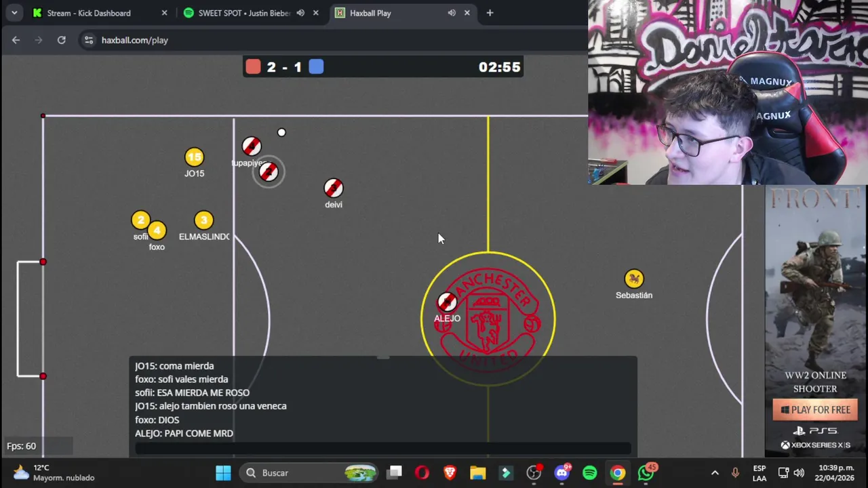Launch Opera browser from taskbar
Viewport: 868px width, 488px height.
coord(422,472)
